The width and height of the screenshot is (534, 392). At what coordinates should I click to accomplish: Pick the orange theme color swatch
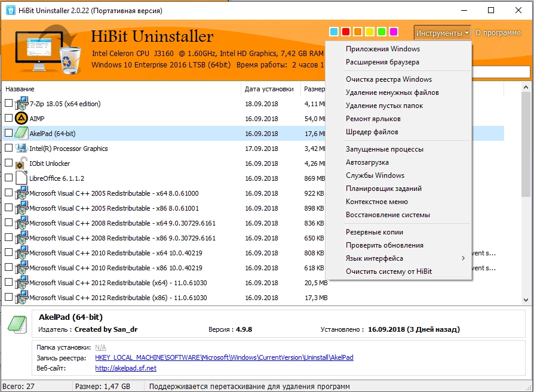coord(358,32)
